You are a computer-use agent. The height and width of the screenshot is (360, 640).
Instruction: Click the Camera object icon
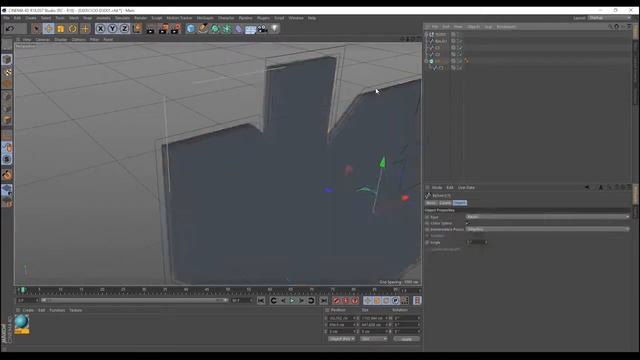pyautogui.click(x=262, y=29)
